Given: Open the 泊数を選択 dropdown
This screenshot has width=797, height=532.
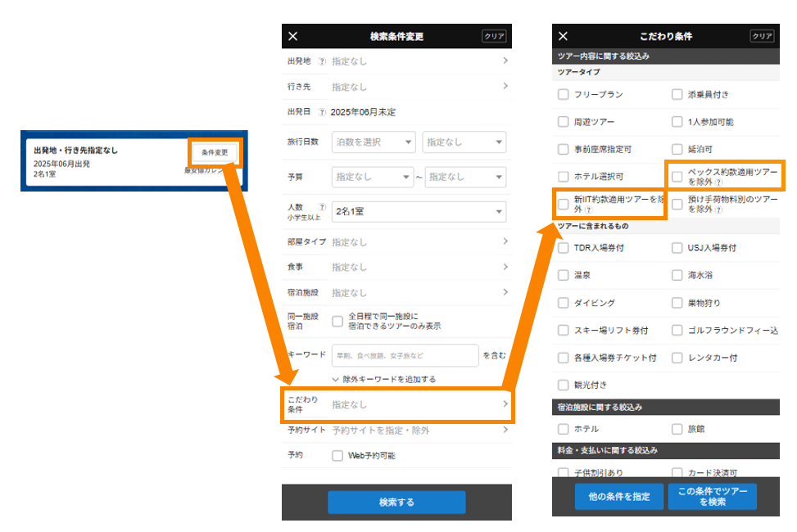Looking at the screenshot, I should (374, 142).
